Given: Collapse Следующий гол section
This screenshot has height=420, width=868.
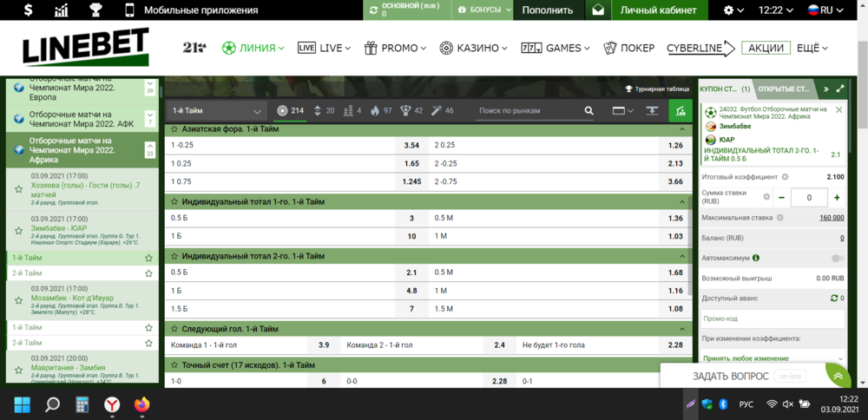Looking at the screenshot, I should point(682,329).
